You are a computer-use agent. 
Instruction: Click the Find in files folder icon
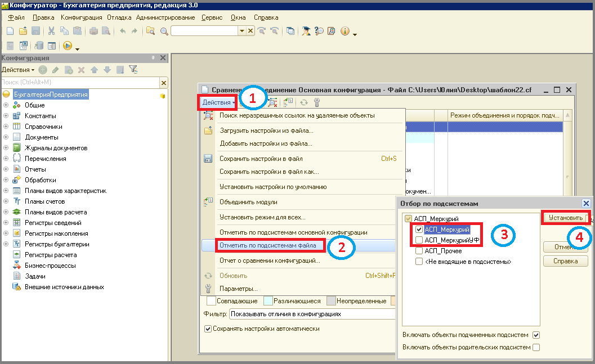point(151,31)
